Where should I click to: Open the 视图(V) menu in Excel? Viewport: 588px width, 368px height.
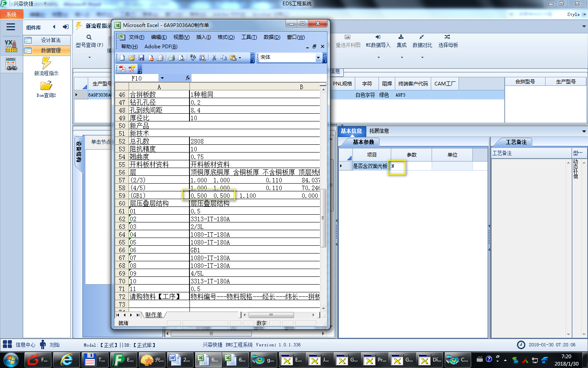point(181,37)
